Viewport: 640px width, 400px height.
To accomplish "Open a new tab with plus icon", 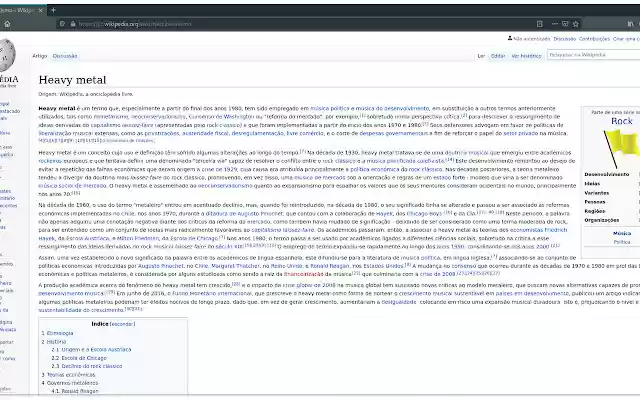I will point(53,10).
